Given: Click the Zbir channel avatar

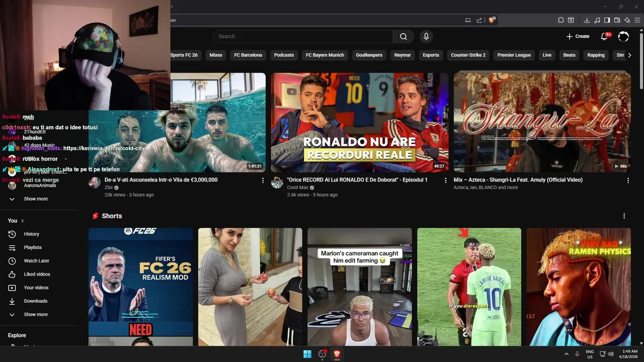Looking at the screenshot, I should pyautogui.click(x=95, y=183).
